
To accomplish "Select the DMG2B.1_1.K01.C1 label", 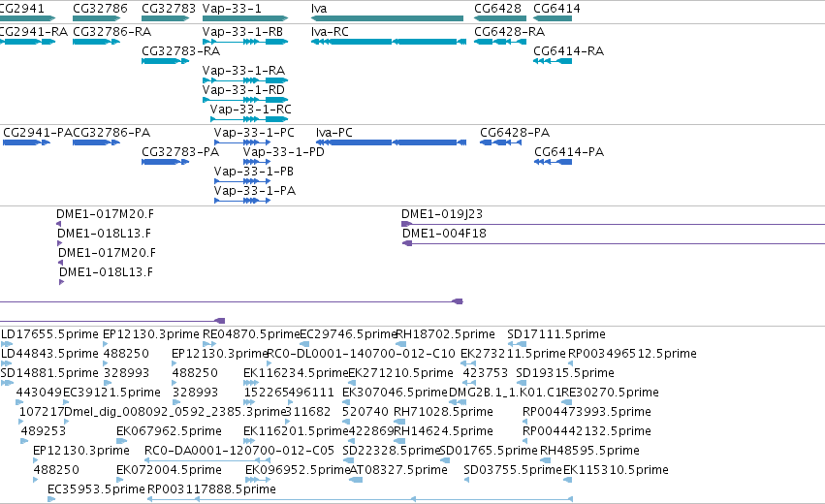I will (x=505, y=393).
